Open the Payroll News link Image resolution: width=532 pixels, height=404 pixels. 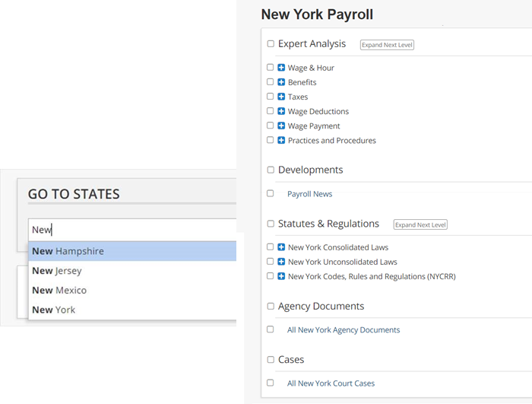click(309, 194)
